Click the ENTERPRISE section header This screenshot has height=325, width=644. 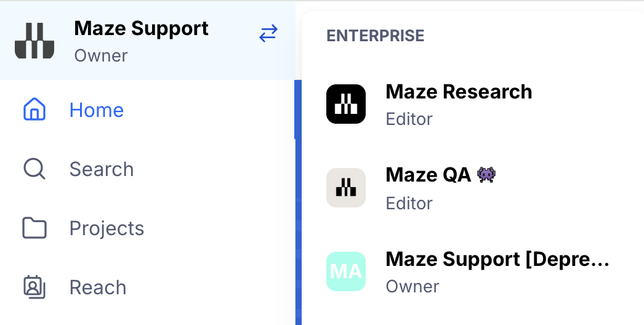pos(376,36)
